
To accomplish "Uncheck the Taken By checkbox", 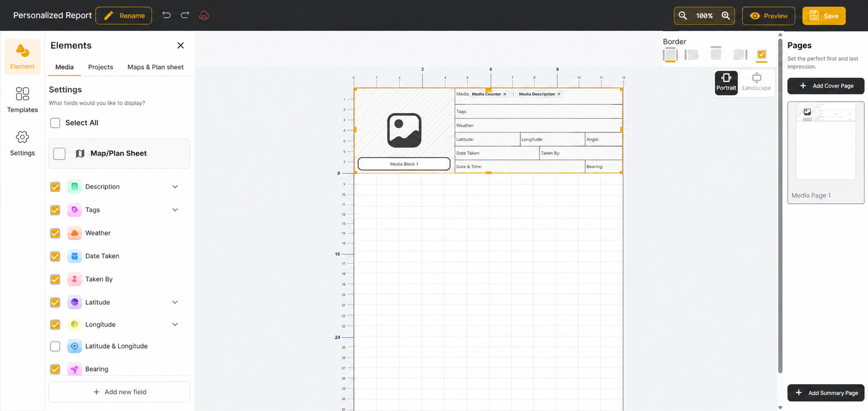I will click(55, 280).
